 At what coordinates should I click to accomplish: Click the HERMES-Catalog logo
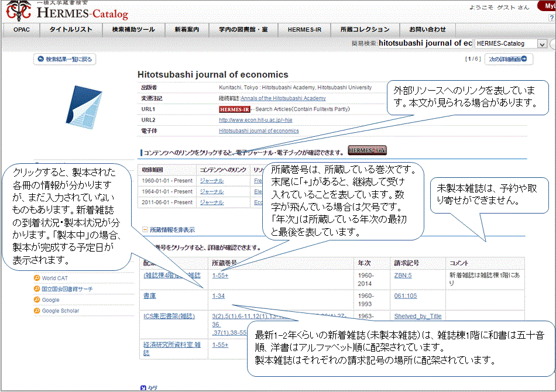[67, 11]
